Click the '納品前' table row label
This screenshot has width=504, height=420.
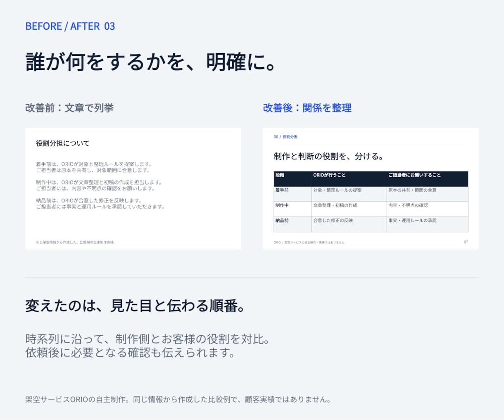(x=282, y=221)
